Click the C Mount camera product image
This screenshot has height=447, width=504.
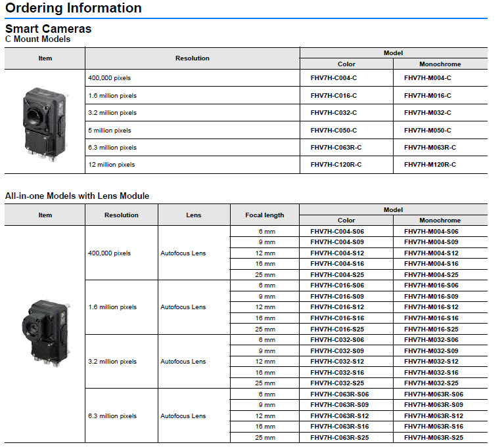(44, 119)
